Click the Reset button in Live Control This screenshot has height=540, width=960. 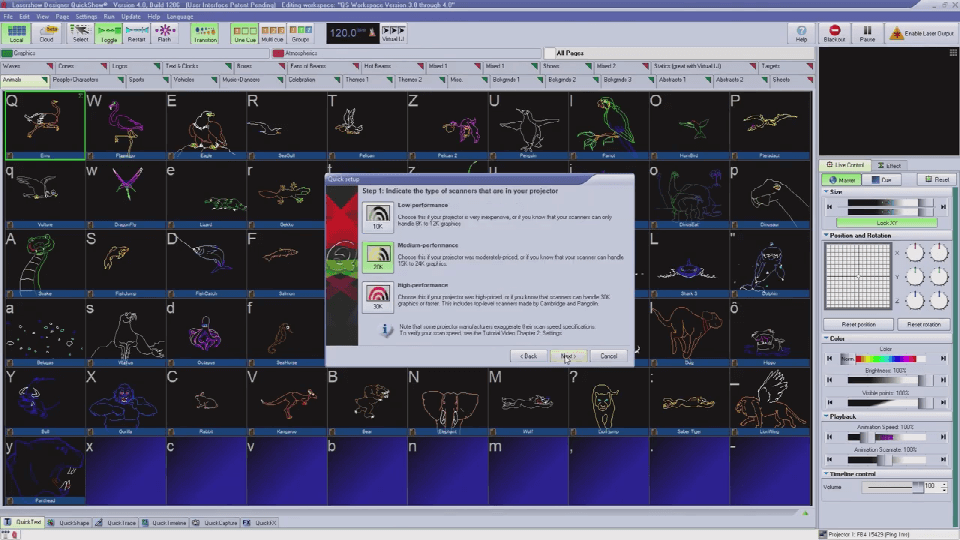tap(937, 180)
